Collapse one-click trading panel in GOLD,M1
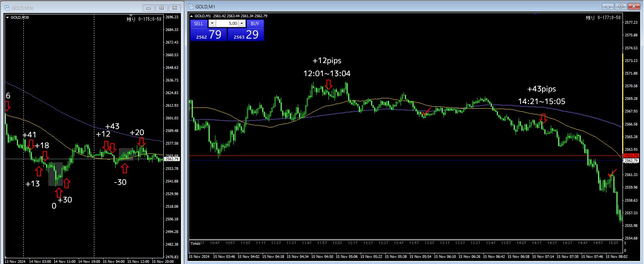The image size is (644, 264). click(192, 16)
